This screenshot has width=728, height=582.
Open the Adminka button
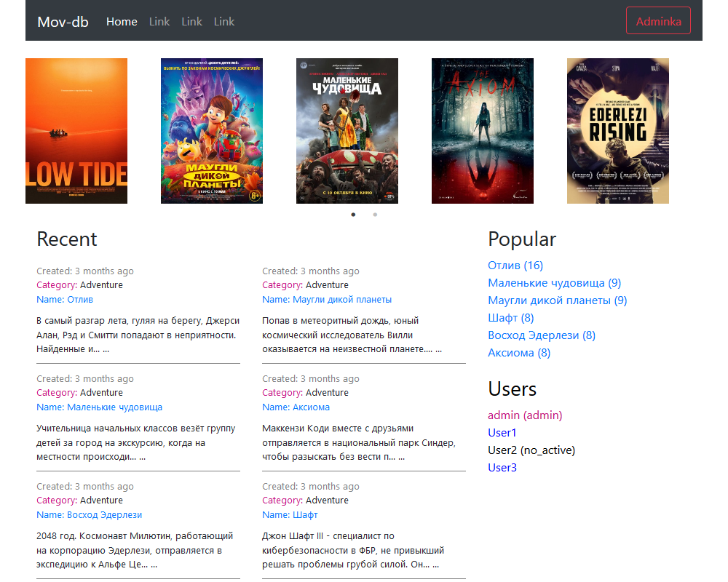click(658, 20)
